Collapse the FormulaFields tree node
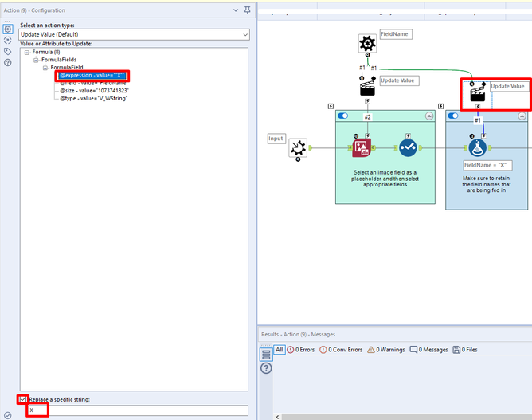Screen dimensions: 532x420 36,60
